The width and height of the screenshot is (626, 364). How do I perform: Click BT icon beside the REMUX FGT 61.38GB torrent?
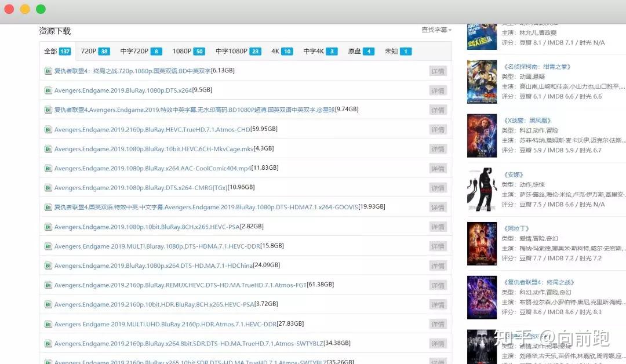coord(48,285)
